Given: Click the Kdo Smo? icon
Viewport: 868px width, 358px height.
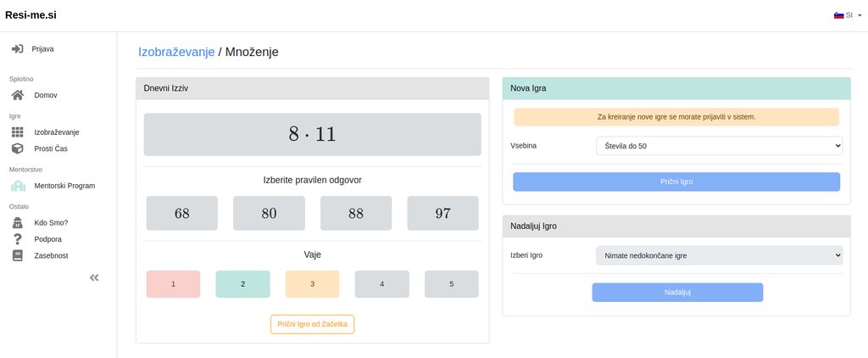Looking at the screenshot, I should coord(18,223).
